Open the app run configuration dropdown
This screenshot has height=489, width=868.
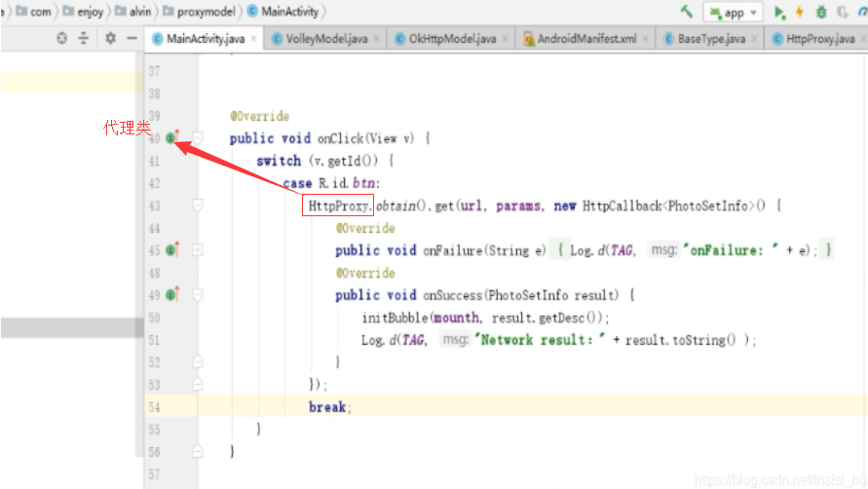click(x=733, y=13)
